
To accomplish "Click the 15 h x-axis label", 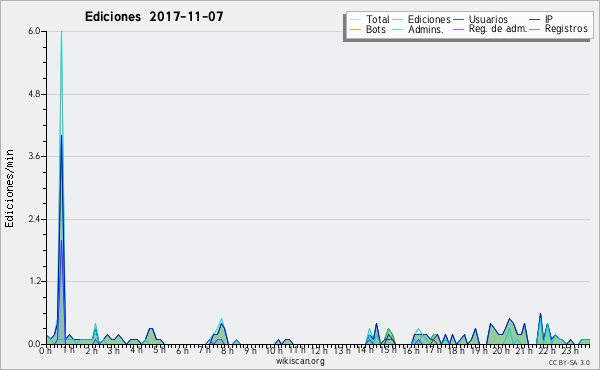I will pyautogui.click(x=388, y=350).
